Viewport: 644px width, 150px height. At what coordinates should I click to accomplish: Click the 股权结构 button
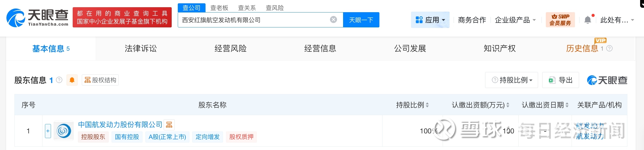pos(100,80)
